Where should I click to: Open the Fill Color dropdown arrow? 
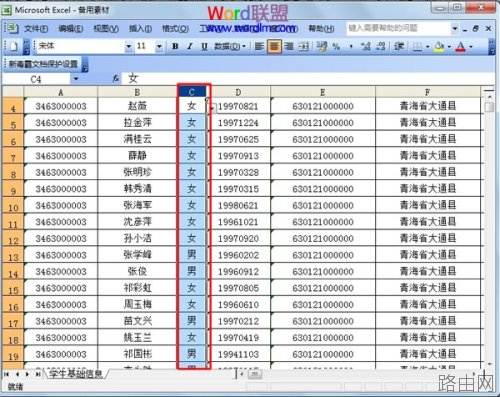click(449, 46)
